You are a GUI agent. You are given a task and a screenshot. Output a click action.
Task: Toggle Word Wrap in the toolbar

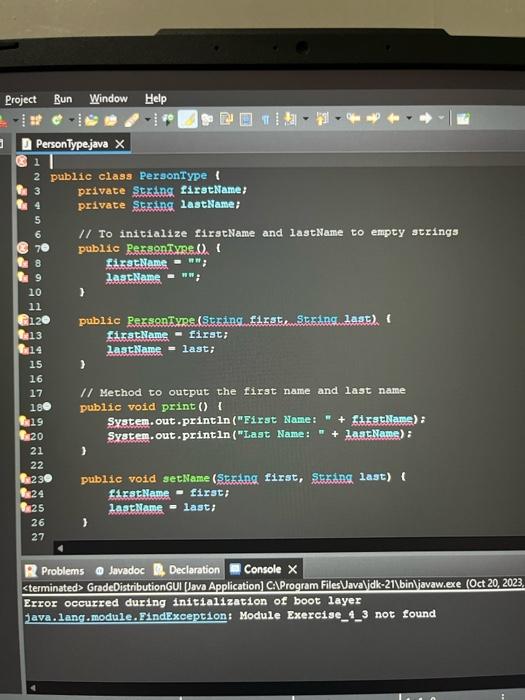click(x=226, y=119)
